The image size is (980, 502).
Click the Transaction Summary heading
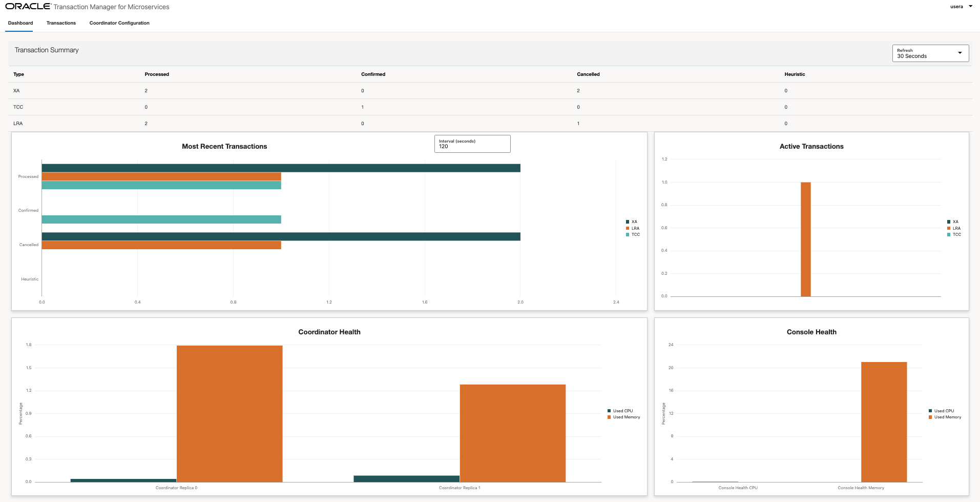(47, 50)
